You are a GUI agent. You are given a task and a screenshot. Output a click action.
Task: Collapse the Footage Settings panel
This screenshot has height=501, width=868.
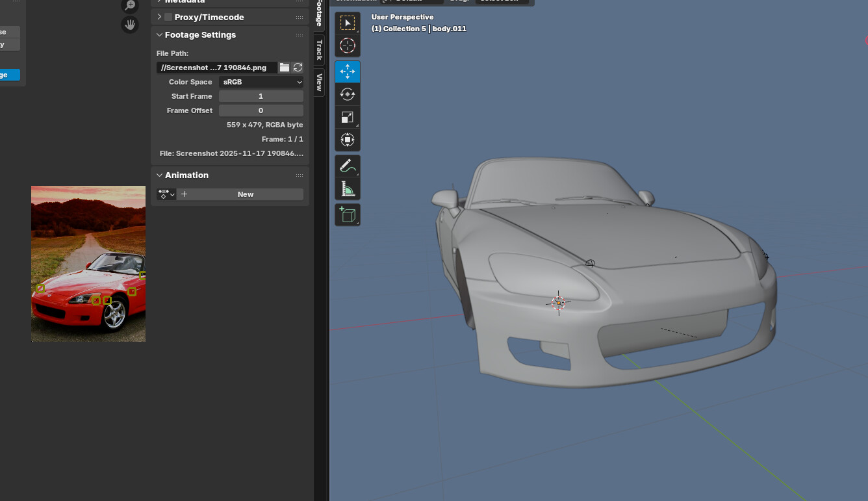click(x=160, y=35)
